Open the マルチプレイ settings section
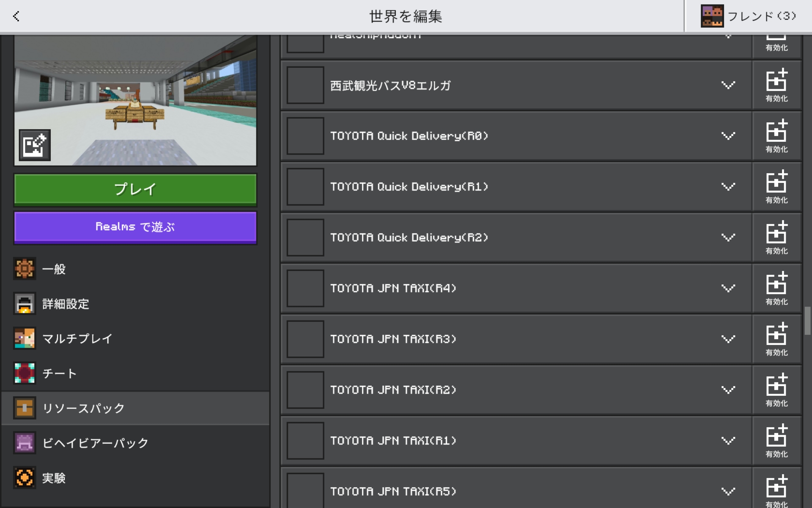812x508 pixels. [77, 339]
